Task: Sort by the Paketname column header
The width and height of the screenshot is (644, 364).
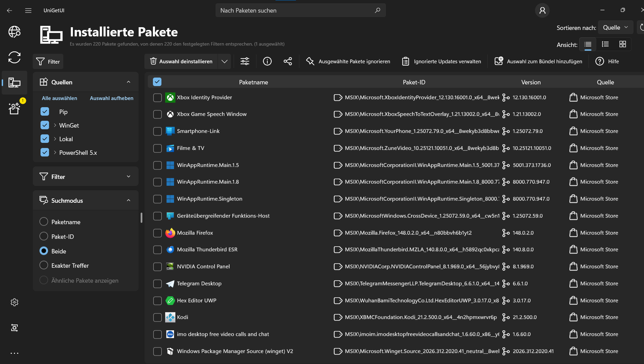Action: [253, 82]
